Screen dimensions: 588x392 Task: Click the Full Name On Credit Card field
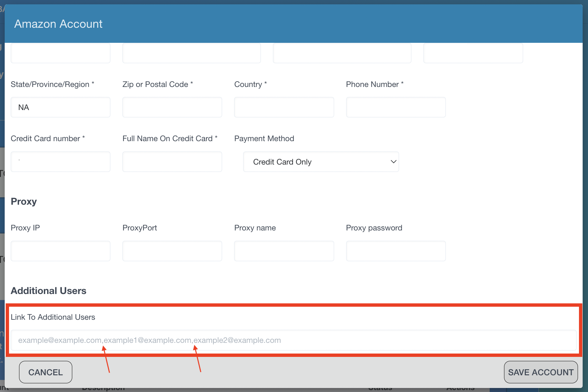172,162
